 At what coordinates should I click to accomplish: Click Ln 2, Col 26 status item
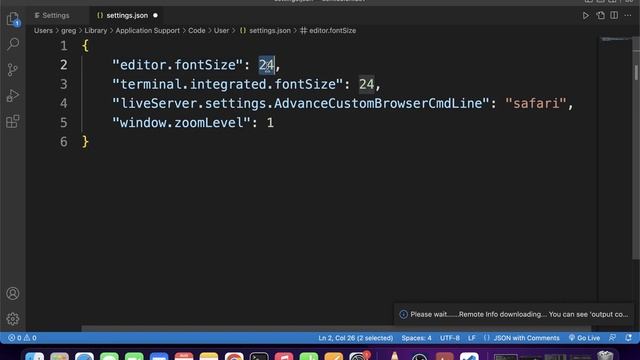pyautogui.click(x=356, y=338)
